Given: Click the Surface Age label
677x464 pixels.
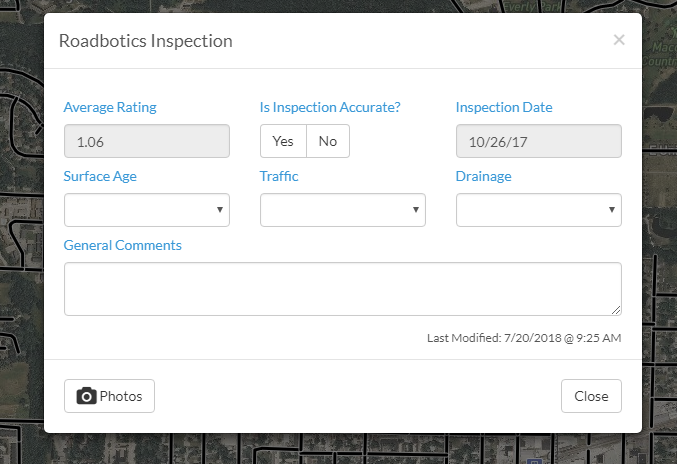Looking at the screenshot, I should pos(100,176).
